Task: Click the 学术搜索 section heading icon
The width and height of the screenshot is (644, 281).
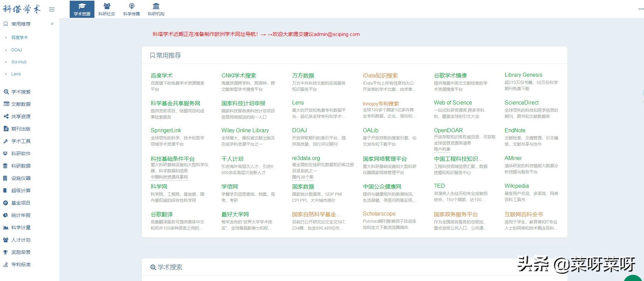Action: tap(153, 267)
